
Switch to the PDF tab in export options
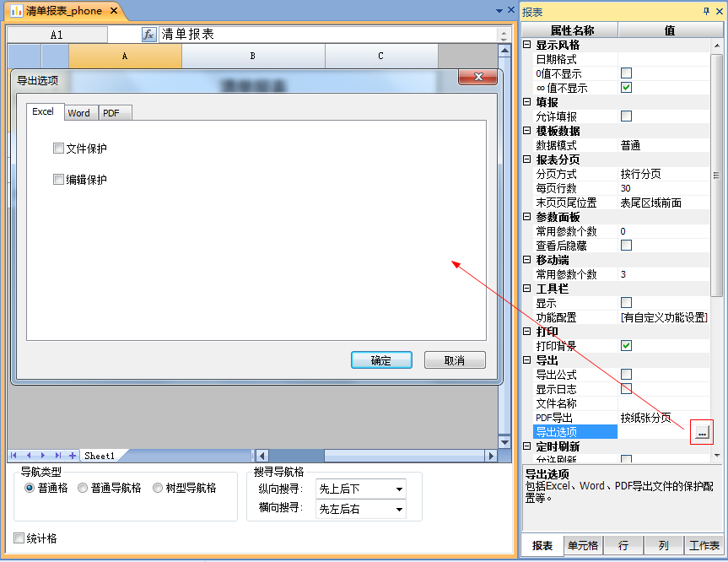tap(111, 113)
